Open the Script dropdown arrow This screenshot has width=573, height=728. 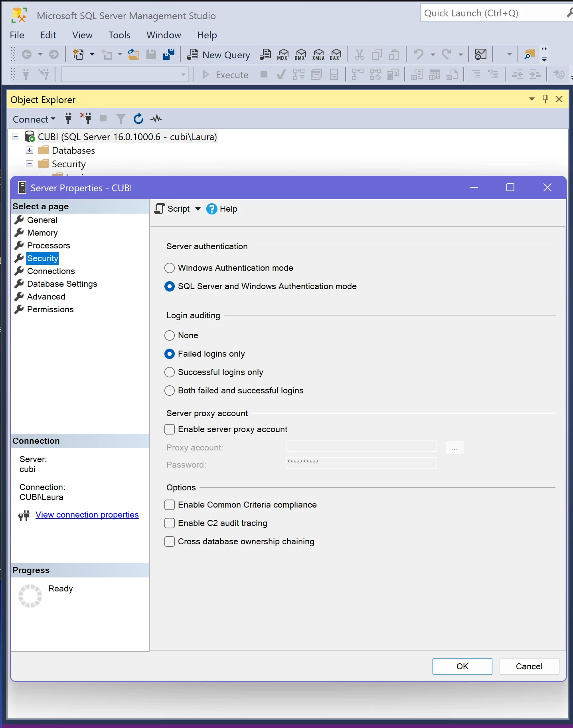click(x=198, y=209)
